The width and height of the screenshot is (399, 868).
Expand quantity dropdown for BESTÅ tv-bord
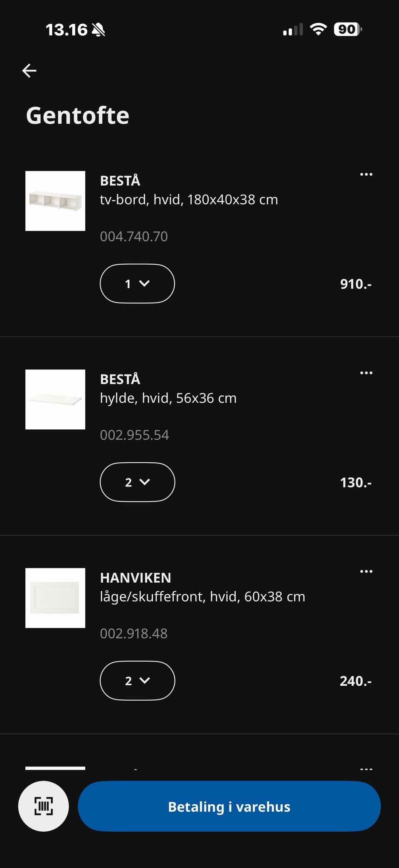(x=137, y=283)
